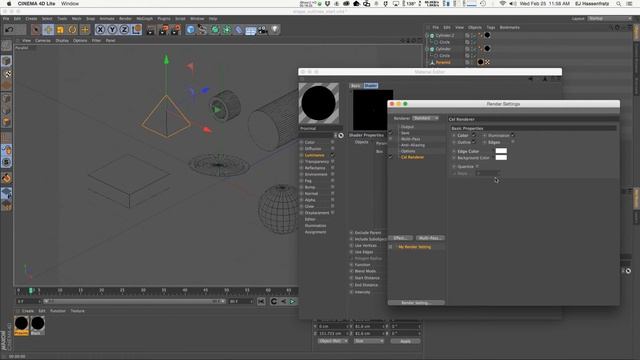
Task: Click Render to Picture Viewer icon
Action: point(164,29)
